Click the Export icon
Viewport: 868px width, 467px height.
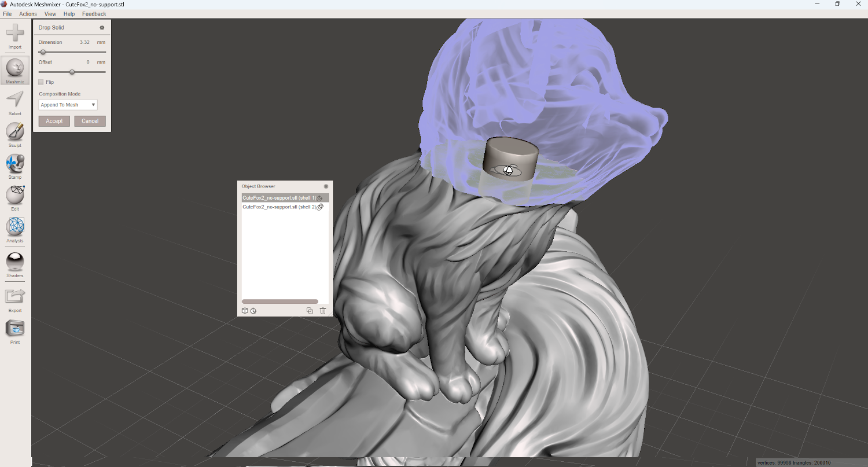tap(15, 296)
